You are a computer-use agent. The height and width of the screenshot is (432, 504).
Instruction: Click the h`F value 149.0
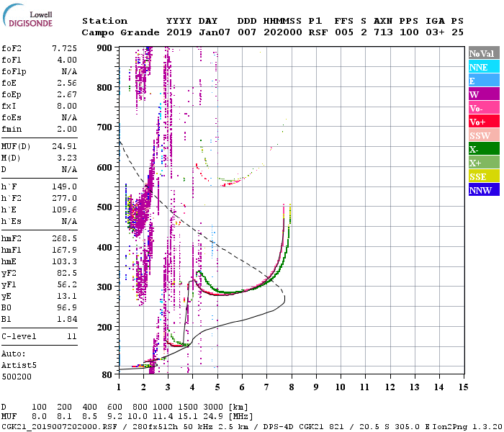tap(64, 186)
